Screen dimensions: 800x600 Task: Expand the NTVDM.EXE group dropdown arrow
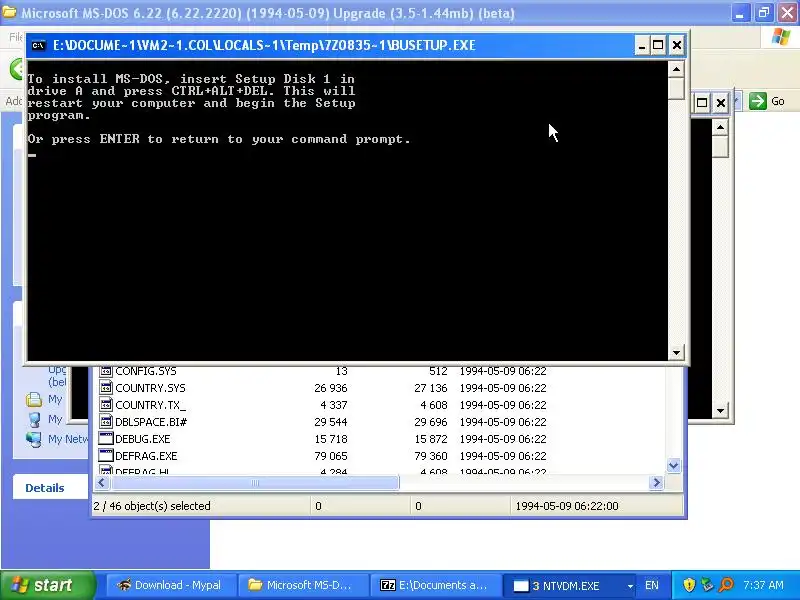(630, 586)
